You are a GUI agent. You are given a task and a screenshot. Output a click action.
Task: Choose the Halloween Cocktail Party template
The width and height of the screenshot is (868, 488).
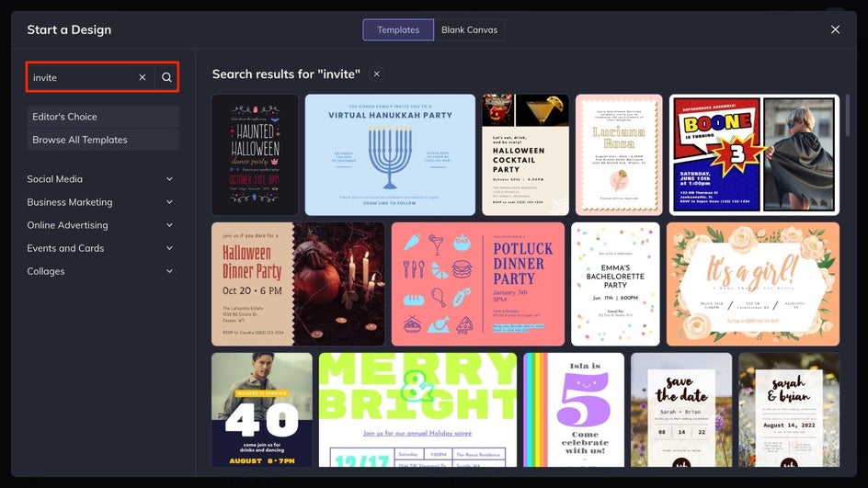[x=525, y=154]
